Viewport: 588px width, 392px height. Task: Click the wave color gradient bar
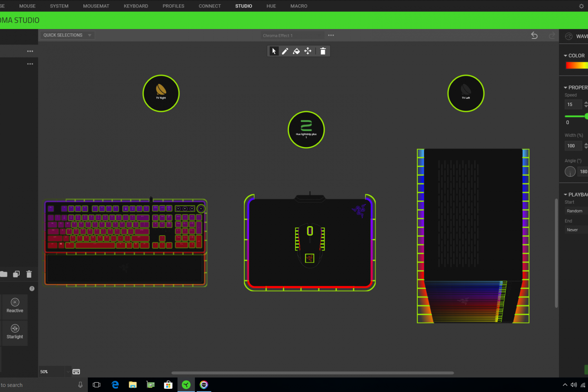click(x=577, y=65)
